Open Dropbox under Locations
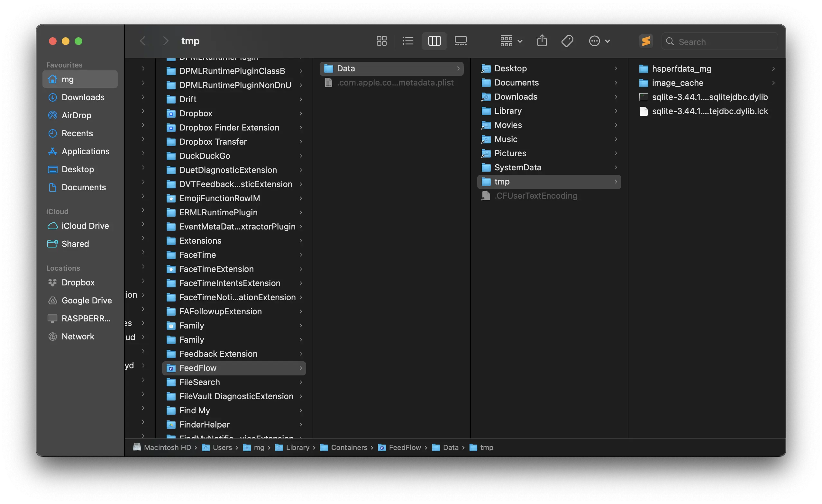 (80, 283)
